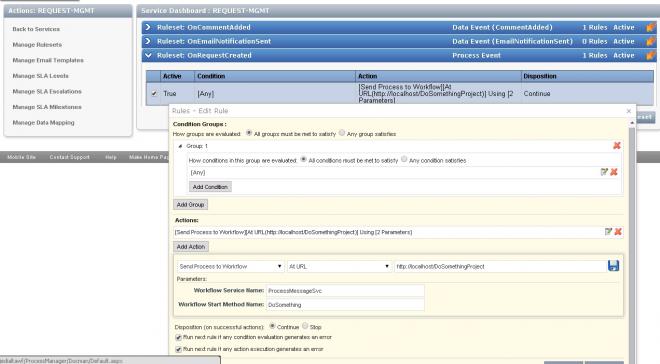660x364 pixels.
Task: Delete the Send Process to Workflow action
Action: pos(618,231)
